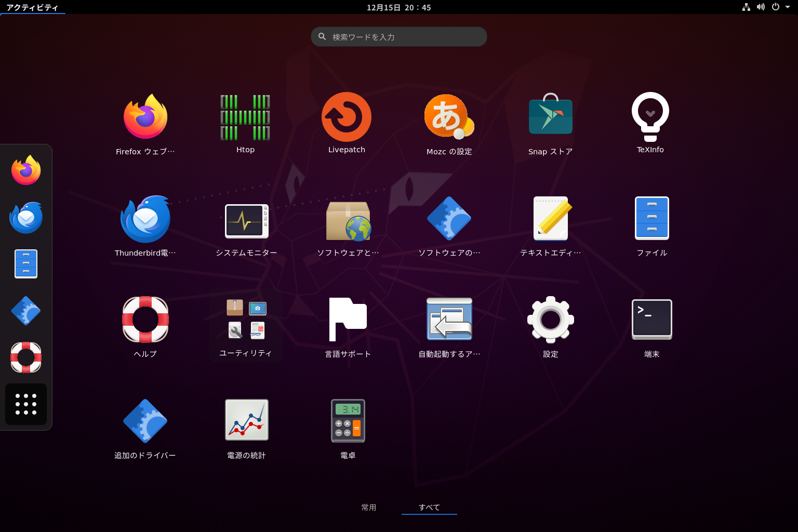Open the 電卓 calculator
798x532 pixels.
point(348,421)
